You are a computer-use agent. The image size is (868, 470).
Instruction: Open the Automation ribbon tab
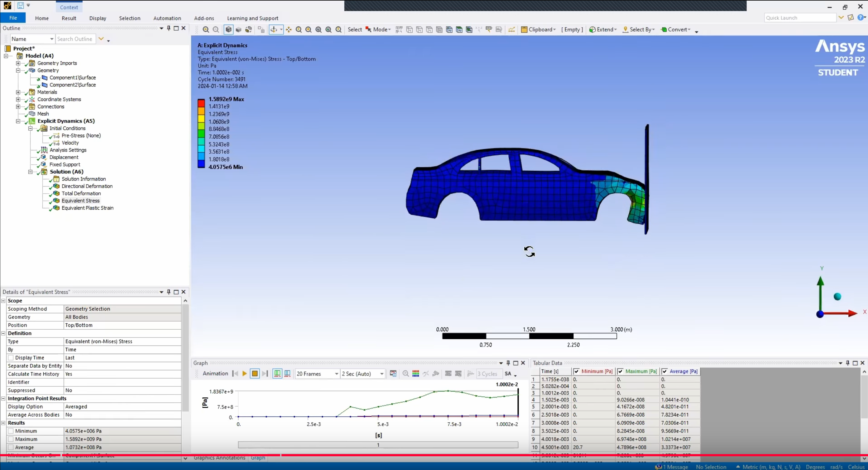click(x=167, y=18)
